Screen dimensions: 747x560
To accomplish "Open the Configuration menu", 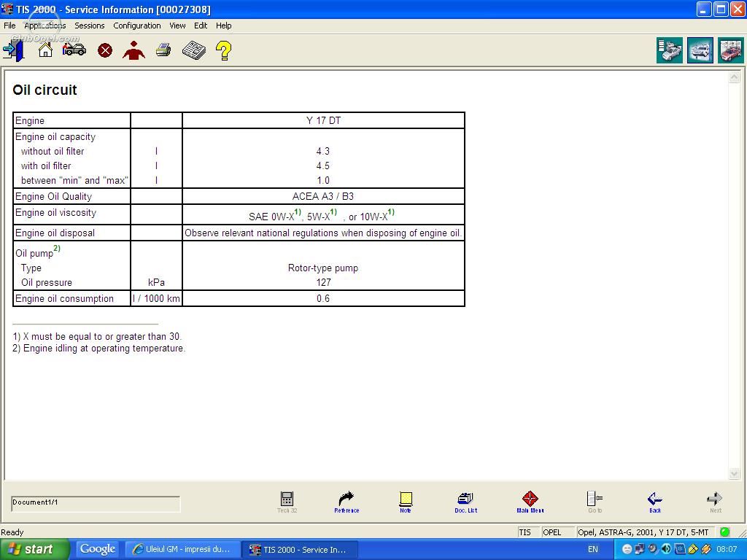I will tap(136, 26).
